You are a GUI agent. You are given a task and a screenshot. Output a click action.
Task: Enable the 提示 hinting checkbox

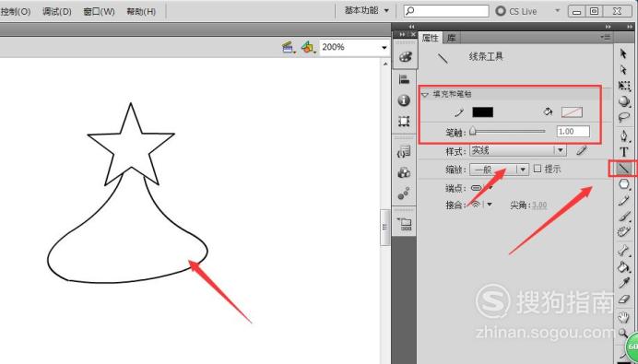(538, 169)
